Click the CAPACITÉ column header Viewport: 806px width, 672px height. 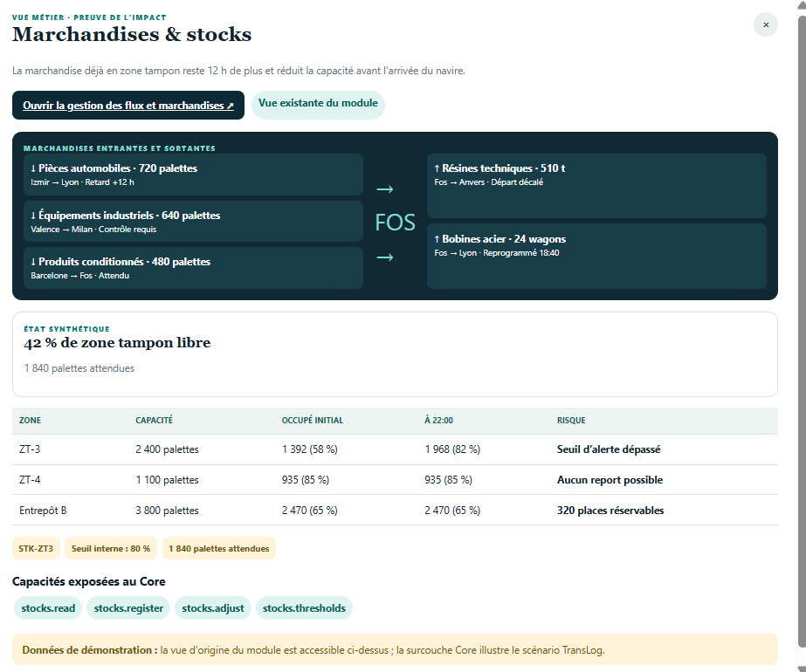(155, 421)
